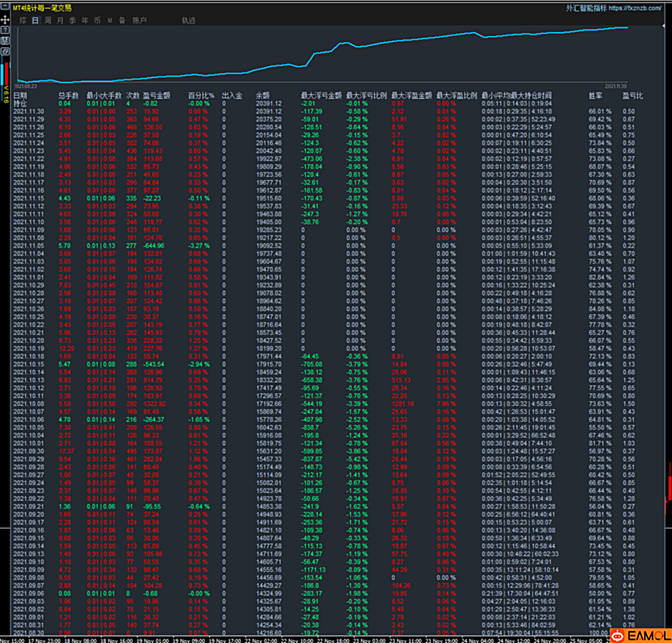The width and height of the screenshot is (672, 643).
Task: Click the four-arrow move panel icon
Action: pyautogui.click(x=5, y=19)
